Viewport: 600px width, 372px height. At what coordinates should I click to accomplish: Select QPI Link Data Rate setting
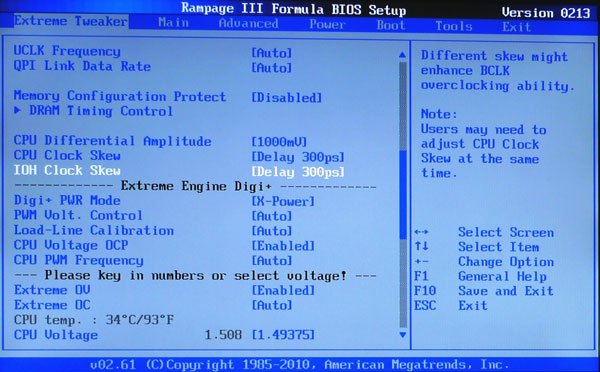[x=82, y=66]
